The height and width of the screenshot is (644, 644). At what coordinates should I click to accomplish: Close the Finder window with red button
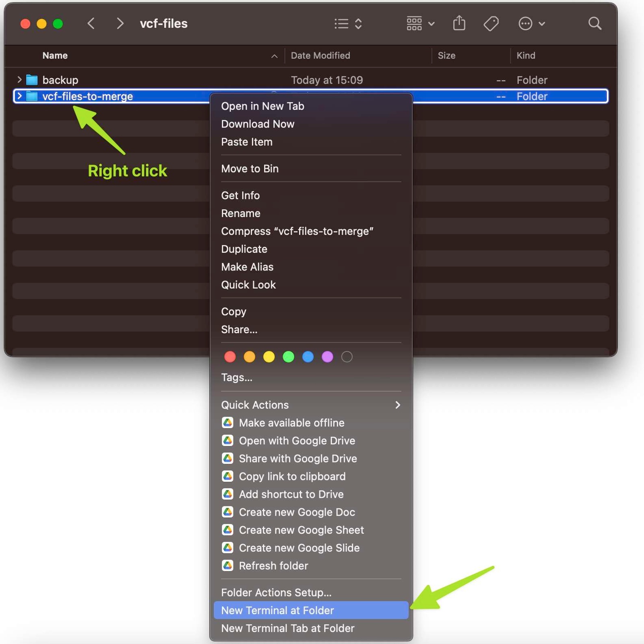click(x=25, y=24)
